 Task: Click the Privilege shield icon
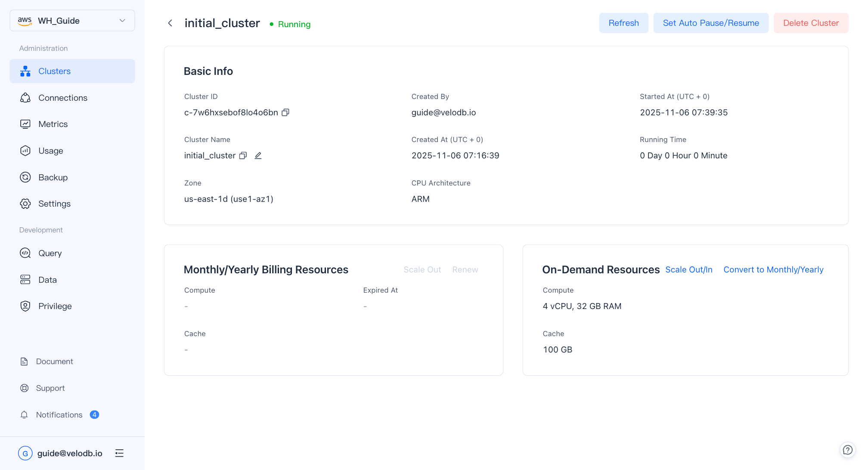point(25,306)
